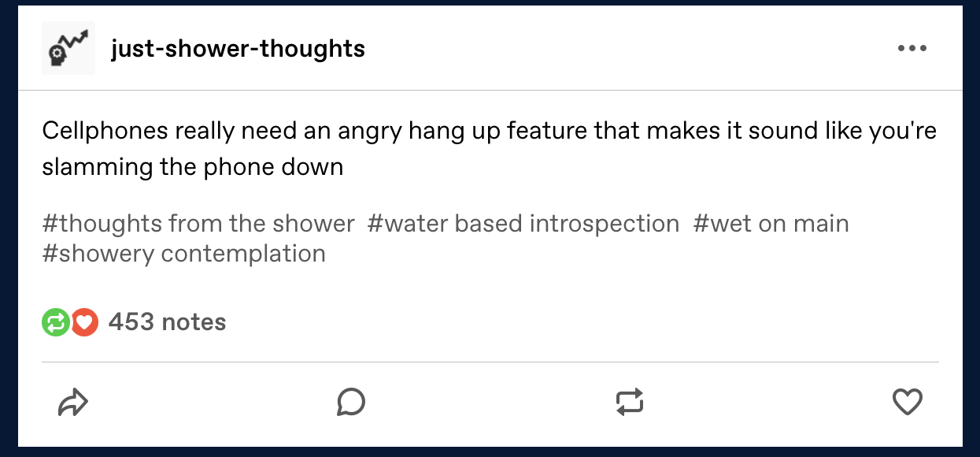The width and height of the screenshot is (980, 457).
Task: Click the red heart badge beside notes
Action: tap(85, 322)
